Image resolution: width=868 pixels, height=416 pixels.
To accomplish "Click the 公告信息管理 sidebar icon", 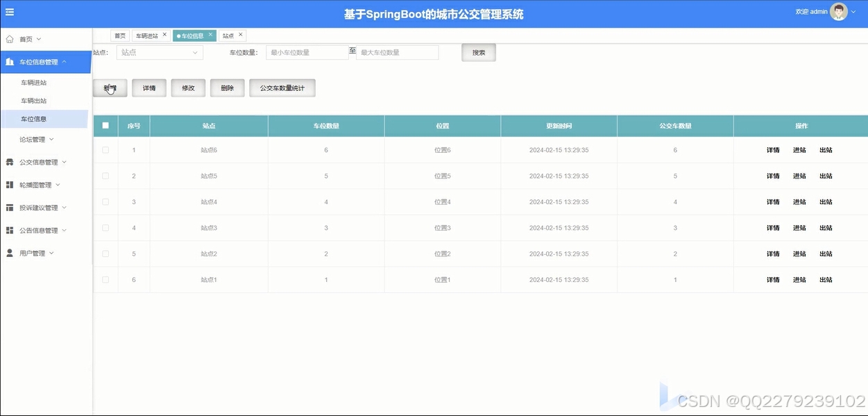I will click(x=10, y=229).
